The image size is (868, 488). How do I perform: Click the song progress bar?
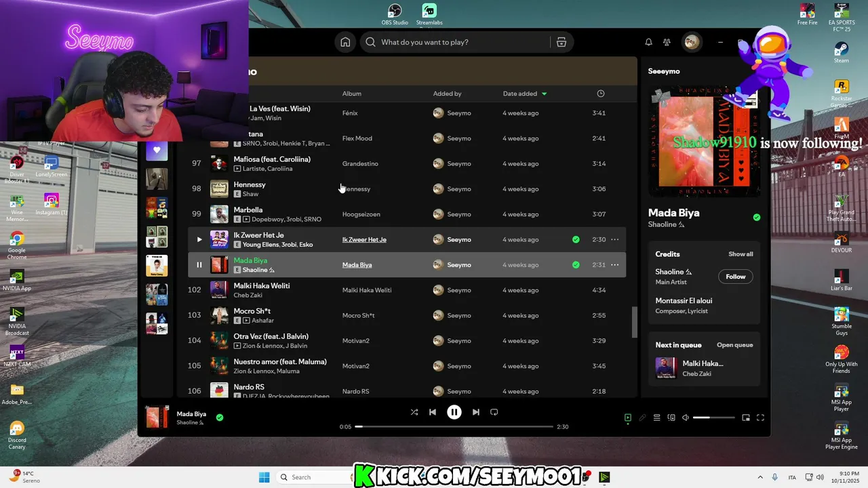(454, 427)
